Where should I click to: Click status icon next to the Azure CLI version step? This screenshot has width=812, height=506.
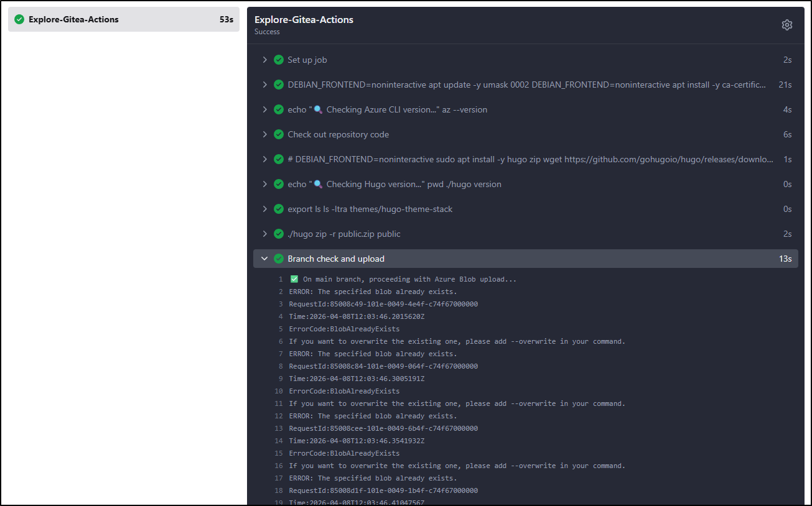(x=279, y=109)
